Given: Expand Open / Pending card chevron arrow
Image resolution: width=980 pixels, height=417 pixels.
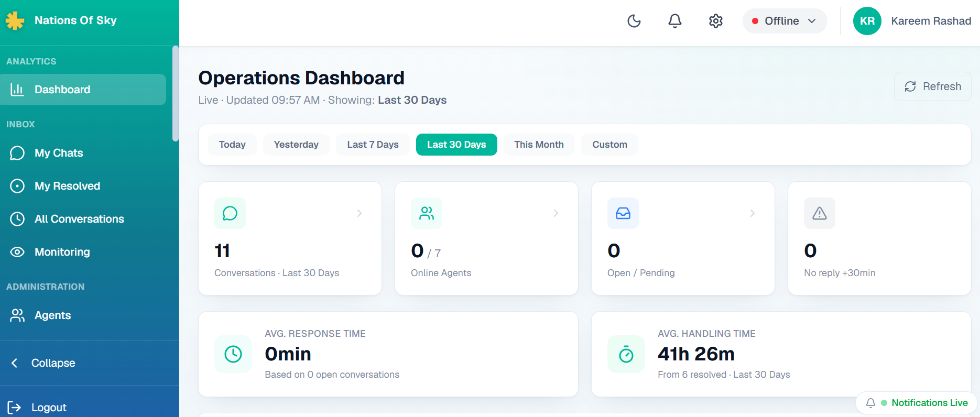Looking at the screenshot, I should (753, 213).
